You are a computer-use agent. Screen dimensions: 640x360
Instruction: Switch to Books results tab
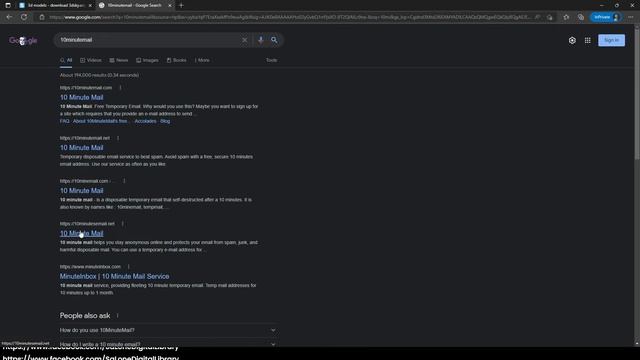[176, 60]
